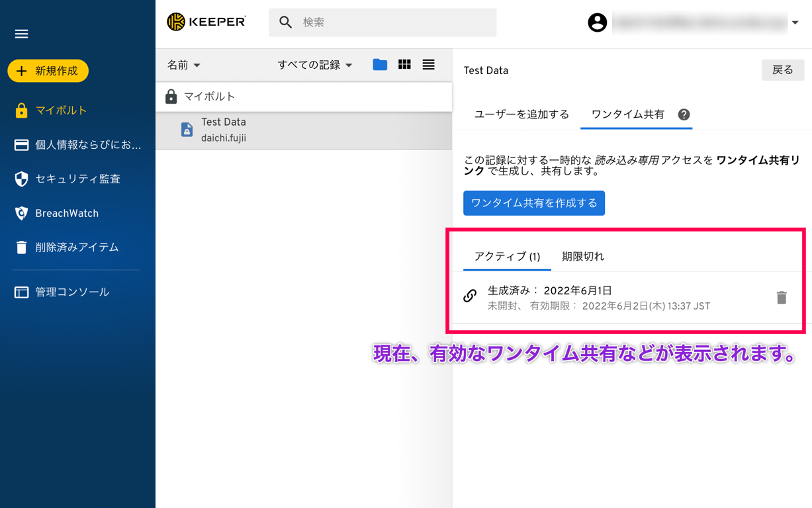Click the ワンタイム共有を作成する button
The image size is (812, 508).
click(534, 203)
